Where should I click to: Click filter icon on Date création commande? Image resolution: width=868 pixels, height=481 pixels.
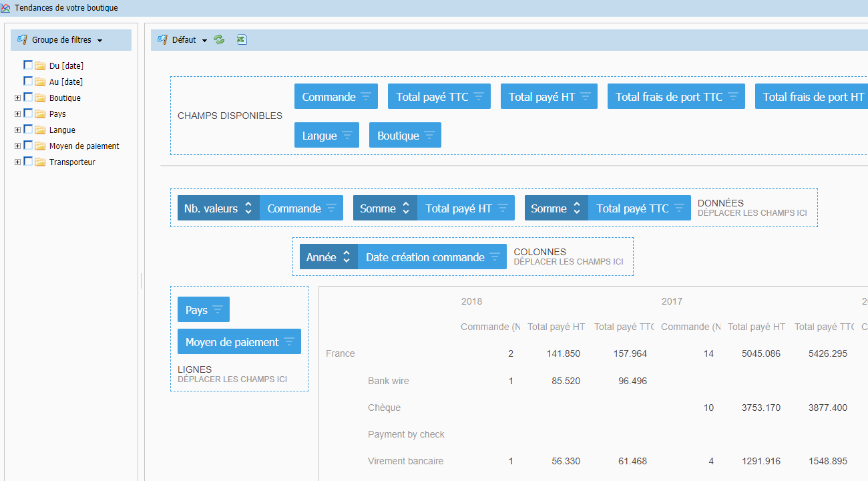point(495,257)
